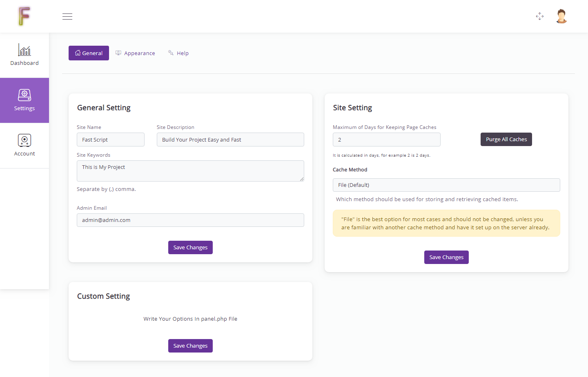This screenshot has width=588, height=377.
Task: Go to Account in the sidebar
Action: 24,145
